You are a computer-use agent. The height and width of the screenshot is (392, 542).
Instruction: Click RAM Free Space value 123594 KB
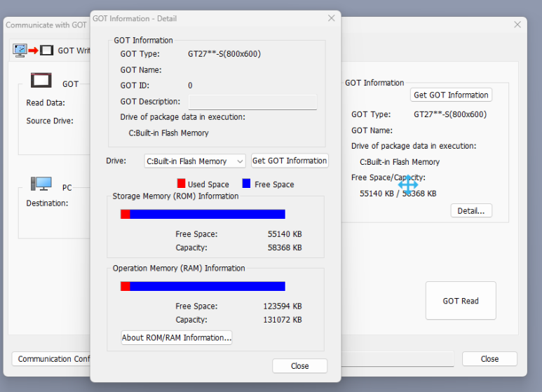(x=283, y=306)
